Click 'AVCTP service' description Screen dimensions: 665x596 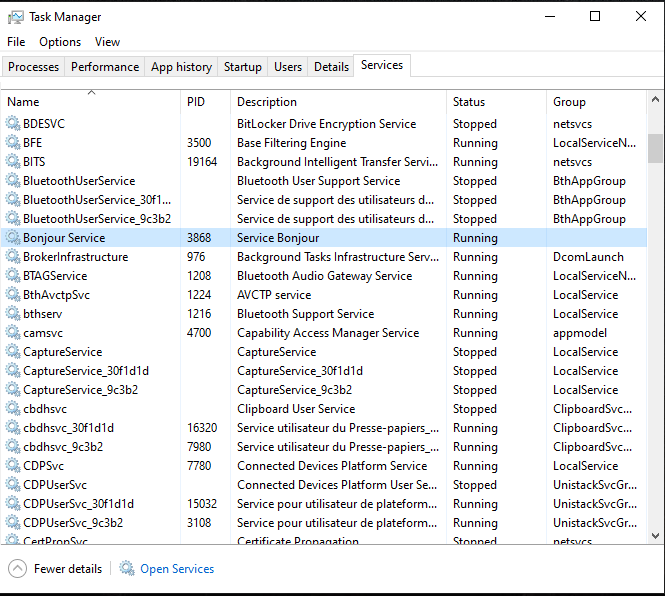[274, 294]
